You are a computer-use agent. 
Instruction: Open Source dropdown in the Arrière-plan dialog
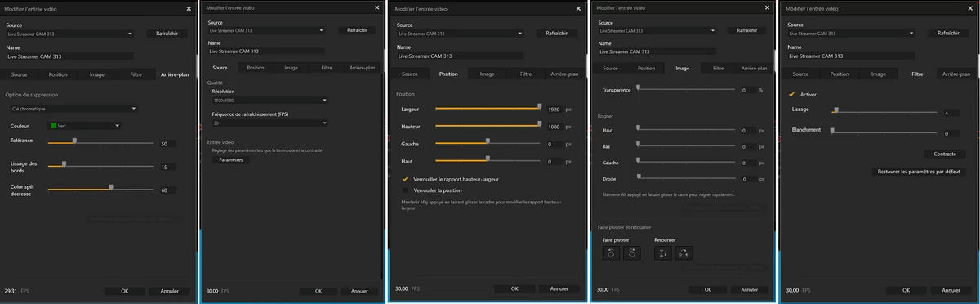tap(70, 34)
